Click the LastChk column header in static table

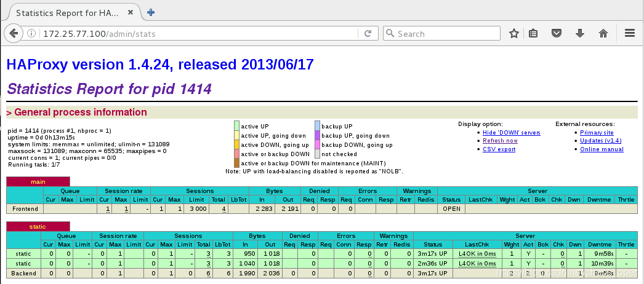click(477, 245)
